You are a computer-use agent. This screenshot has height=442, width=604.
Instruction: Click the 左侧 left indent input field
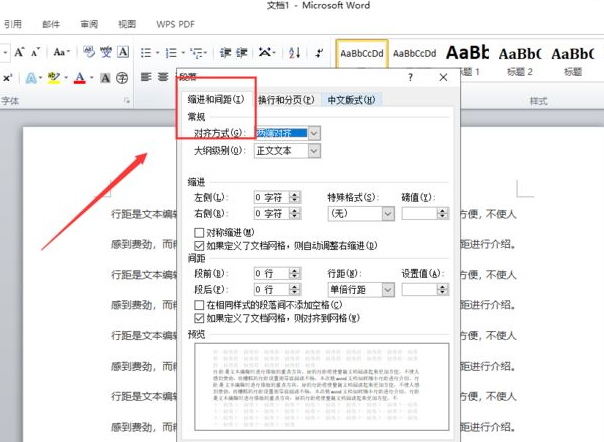coord(268,198)
